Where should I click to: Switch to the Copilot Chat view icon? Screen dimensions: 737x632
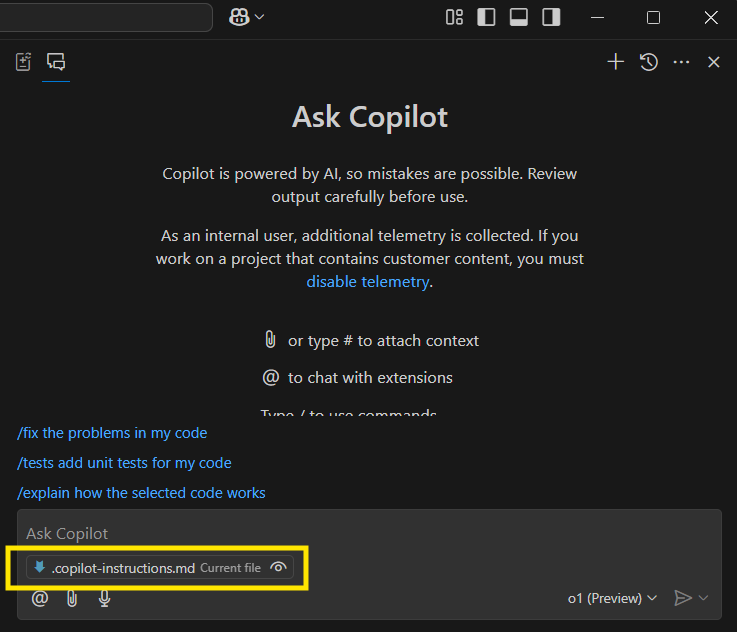(x=57, y=62)
